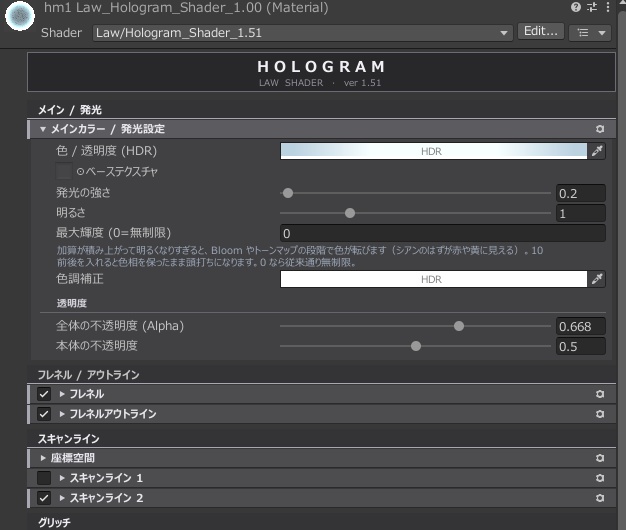Adjust the 明るさ slider handle
This screenshot has width=626, height=530.
(350, 213)
